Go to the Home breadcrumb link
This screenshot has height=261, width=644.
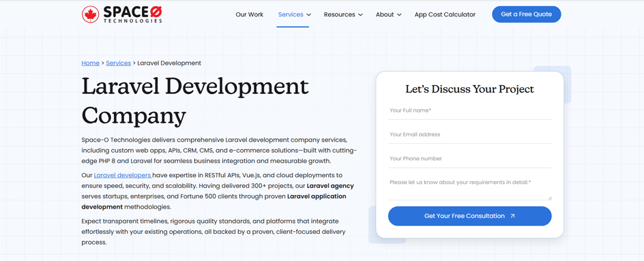[x=90, y=63]
